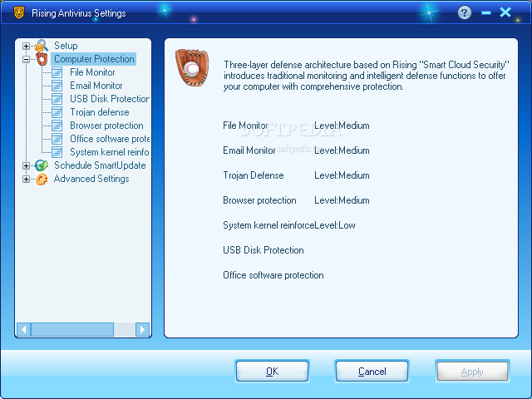This screenshot has width=532, height=399.
Task: Click the Apply button
Action: tap(472, 372)
